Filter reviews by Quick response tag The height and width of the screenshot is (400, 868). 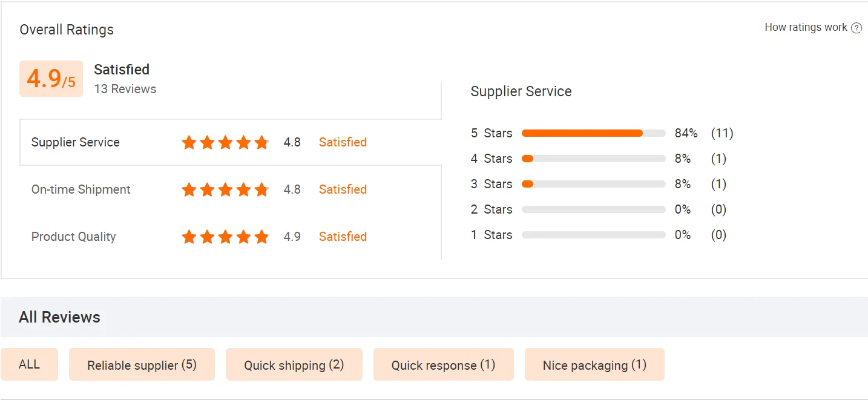(443, 365)
